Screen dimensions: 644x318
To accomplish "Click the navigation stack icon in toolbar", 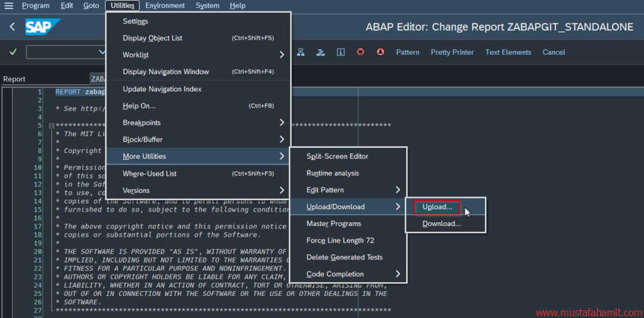I will click(x=320, y=52).
